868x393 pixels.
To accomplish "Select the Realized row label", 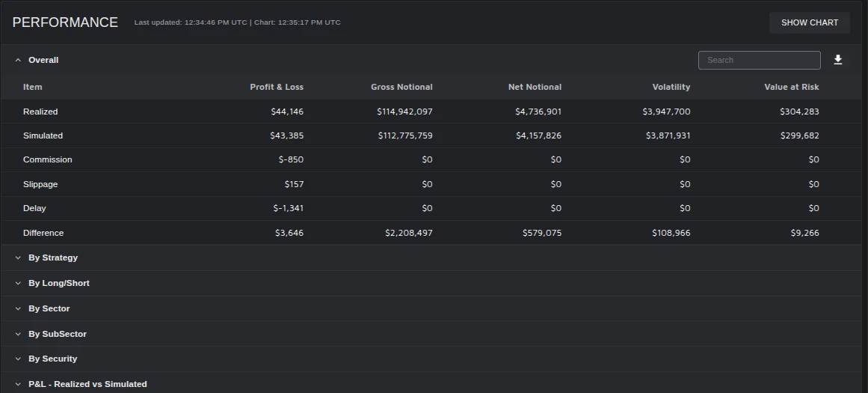I will (x=40, y=112).
